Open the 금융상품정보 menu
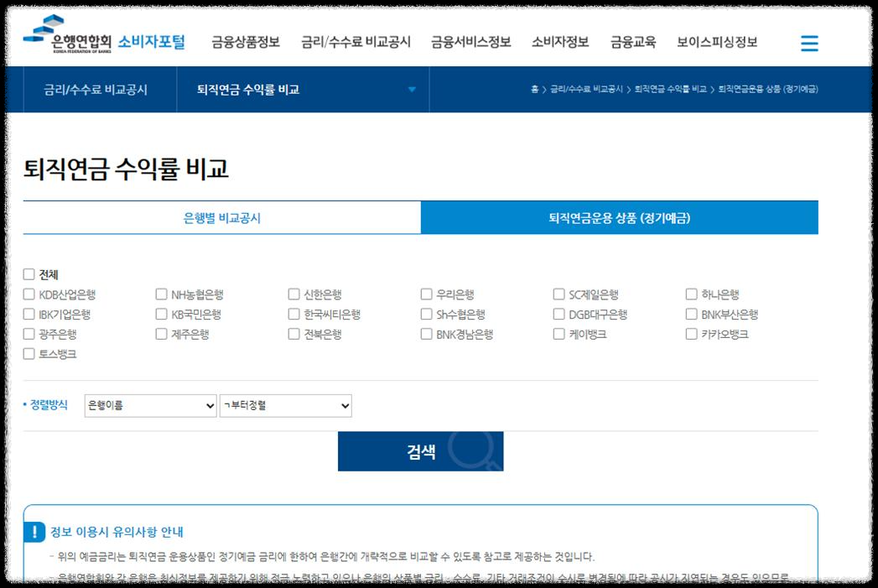878x588 pixels. (242, 43)
